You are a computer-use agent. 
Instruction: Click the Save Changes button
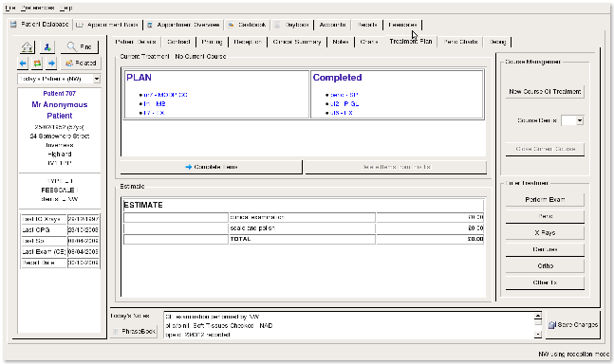[x=573, y=325]
